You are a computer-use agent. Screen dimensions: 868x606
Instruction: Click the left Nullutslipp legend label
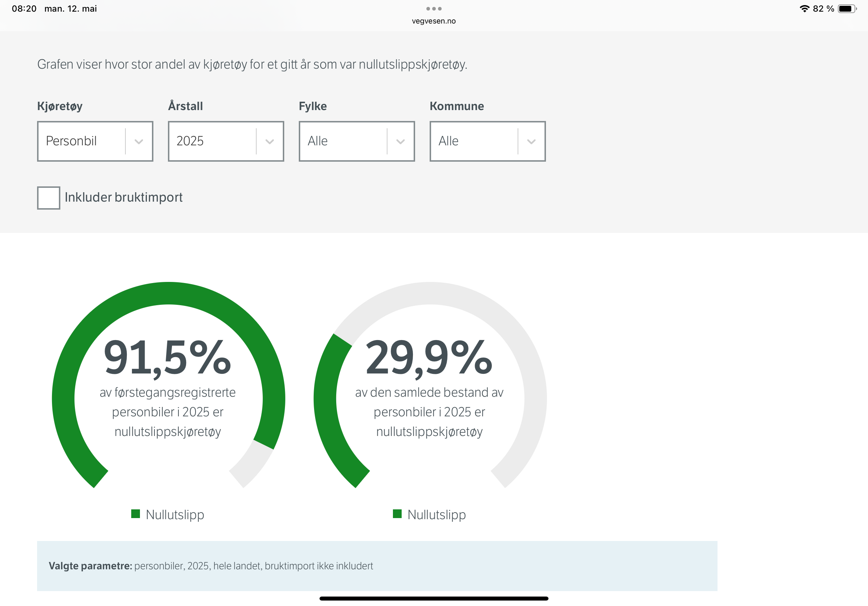pos(175,515)
